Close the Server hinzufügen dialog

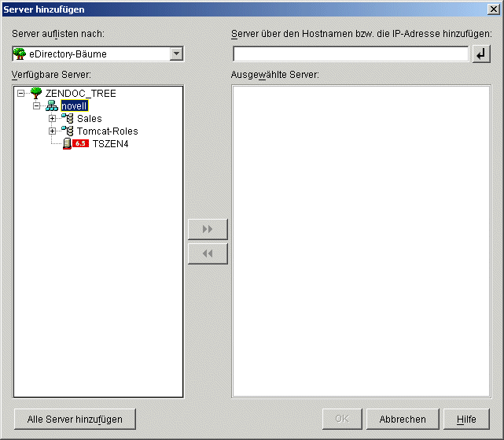pyautogui.click(x=494, y=9)
